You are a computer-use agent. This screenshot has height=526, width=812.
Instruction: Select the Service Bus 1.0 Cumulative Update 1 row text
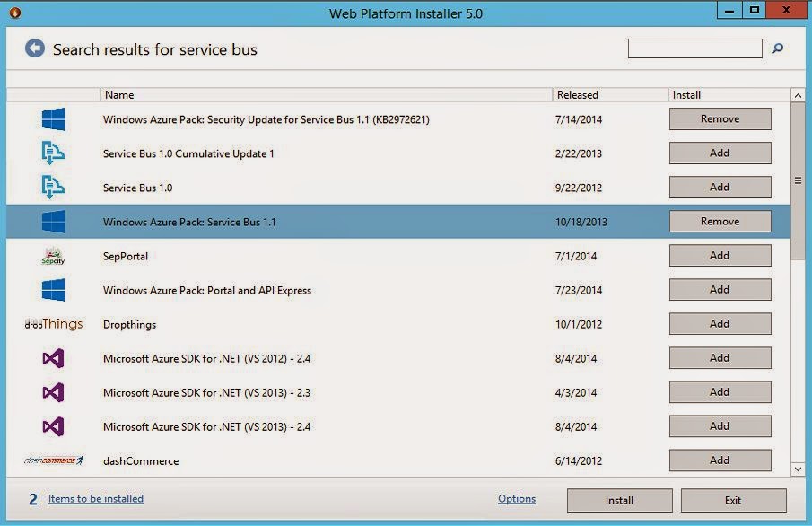pos(188,153)
